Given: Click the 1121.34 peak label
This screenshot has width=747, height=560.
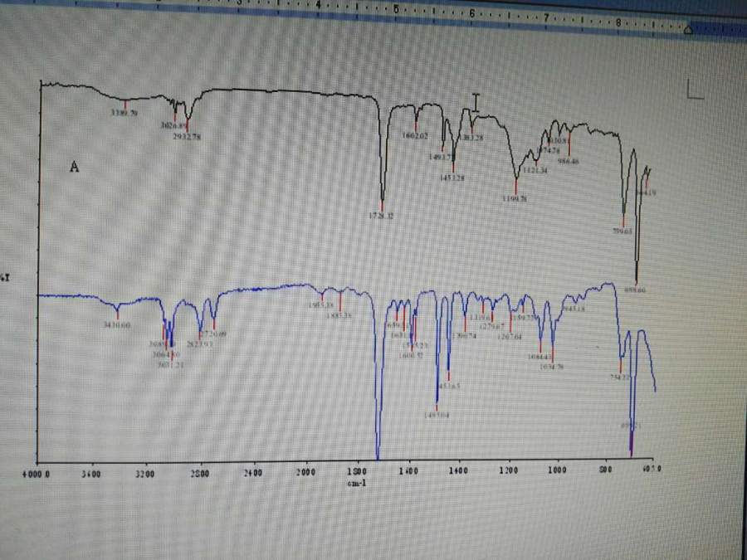Looking at the screenshot, I should coord(535,170).
